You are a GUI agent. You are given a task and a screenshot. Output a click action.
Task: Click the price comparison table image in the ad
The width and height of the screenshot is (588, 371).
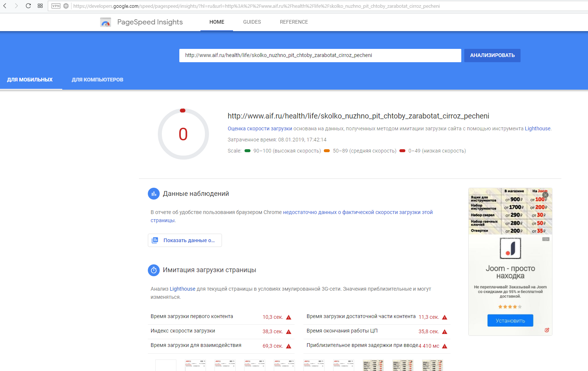510,211
